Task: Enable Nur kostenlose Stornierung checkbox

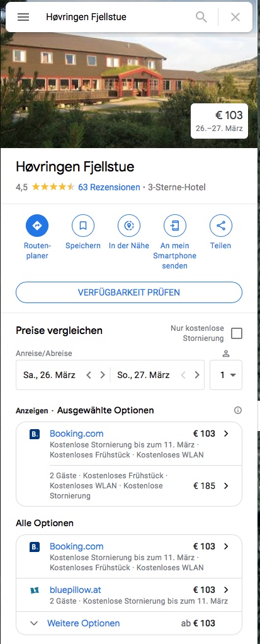Action: click(237, 333)
